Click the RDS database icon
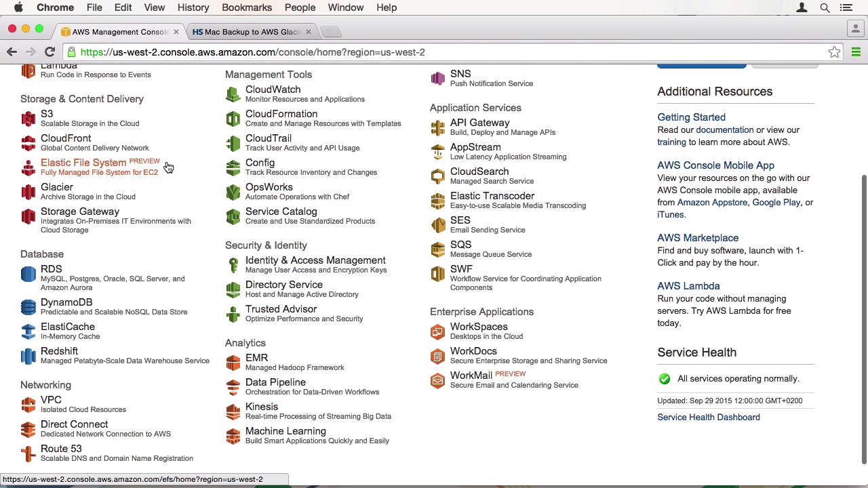Screen dimensions: 868x488 click(x=28, y=273)
